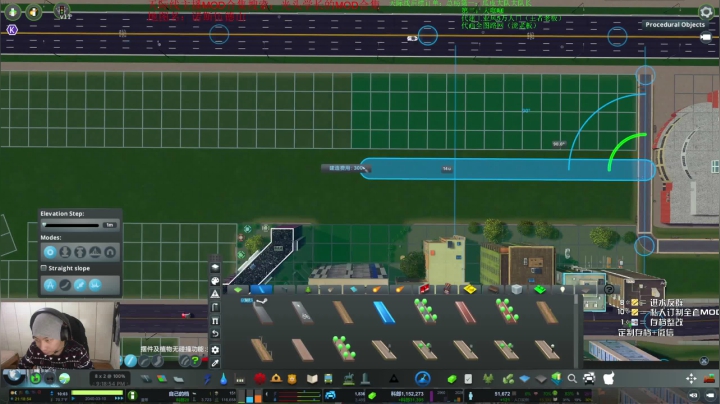
Task: Open the Water droplet menu
Action: pos(223,379)
